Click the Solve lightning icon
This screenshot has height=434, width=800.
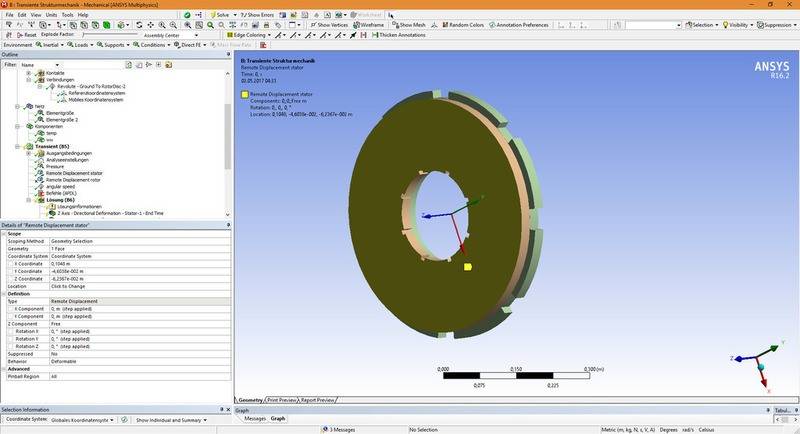pos(220,15)
